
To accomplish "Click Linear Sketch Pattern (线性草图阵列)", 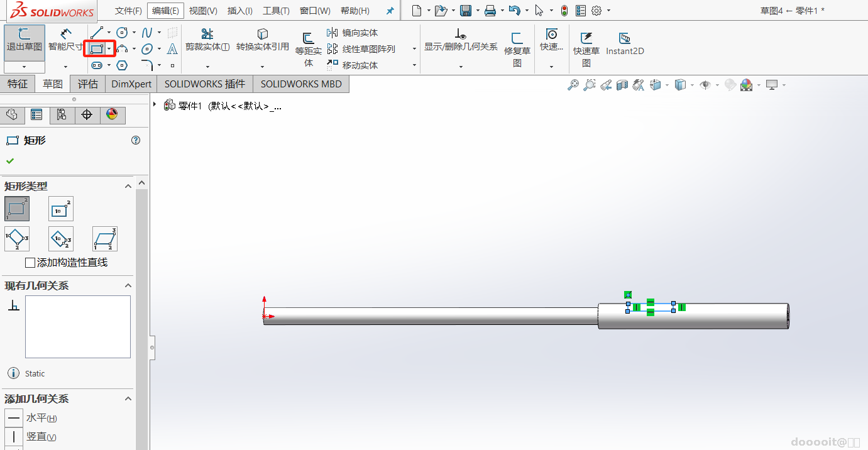I will [x=361, y=49].
